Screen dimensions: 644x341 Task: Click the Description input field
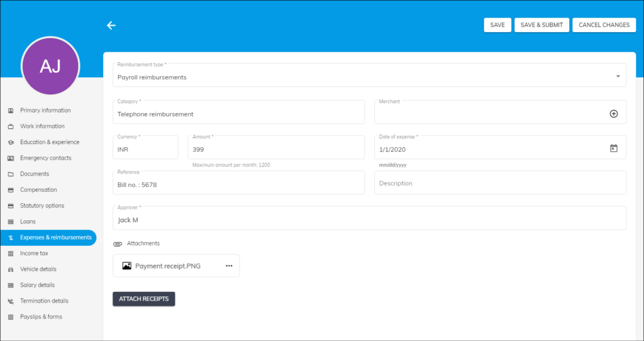[x=500, y=182]
